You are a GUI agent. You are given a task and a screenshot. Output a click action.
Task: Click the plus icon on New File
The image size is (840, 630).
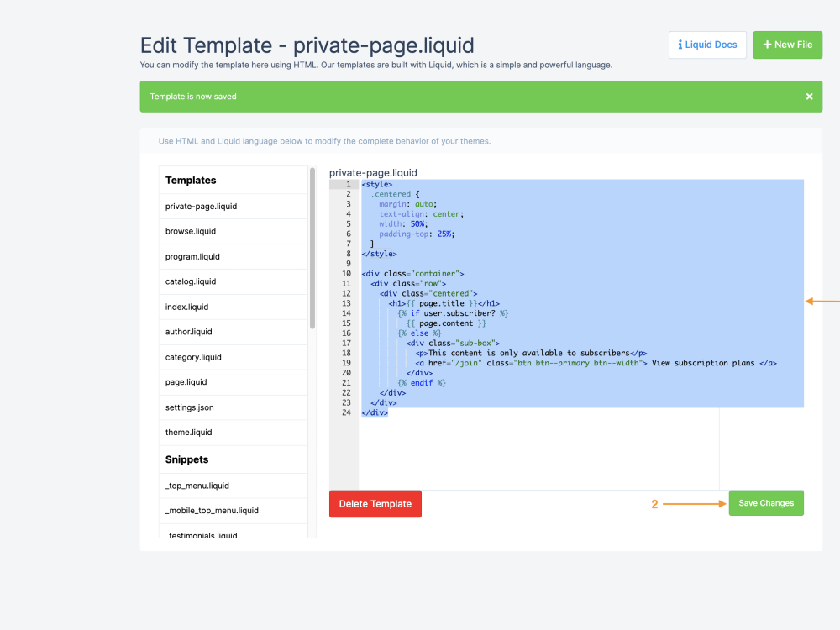click(x=767, y=45)
